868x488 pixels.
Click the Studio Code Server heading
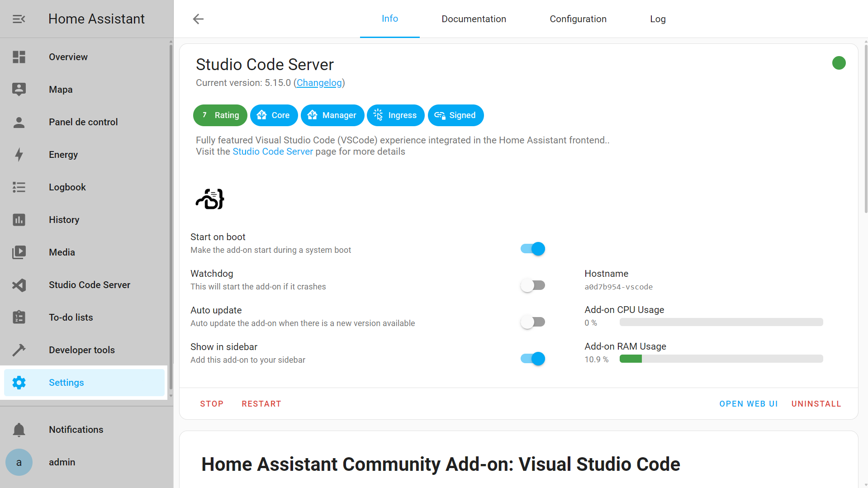point(265,65)
